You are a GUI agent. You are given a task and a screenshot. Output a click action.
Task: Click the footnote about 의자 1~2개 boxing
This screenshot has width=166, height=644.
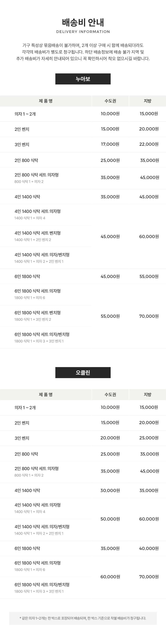tap(83, 618)
